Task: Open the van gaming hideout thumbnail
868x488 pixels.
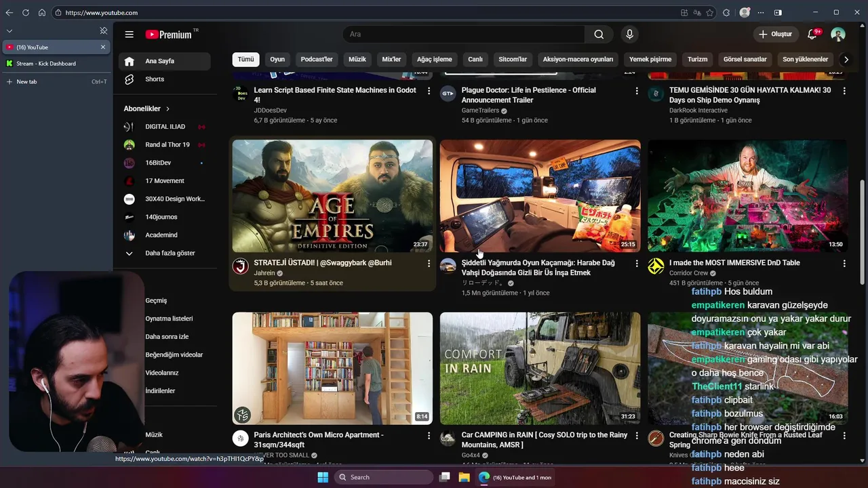Action: (540, 196)
